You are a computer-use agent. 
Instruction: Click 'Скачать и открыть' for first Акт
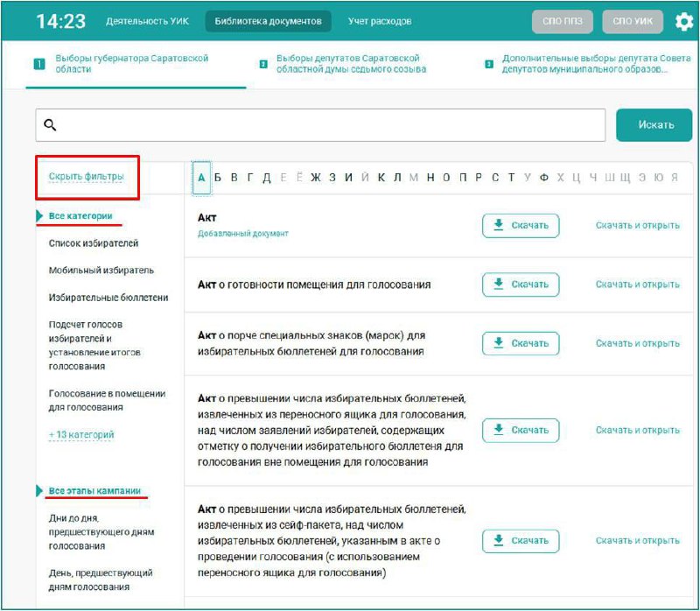[637, 225]
